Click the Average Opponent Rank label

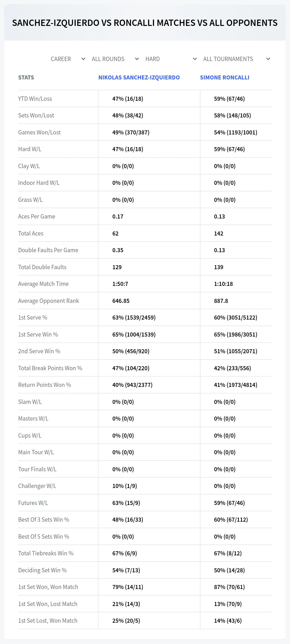[x=48, y=301]
